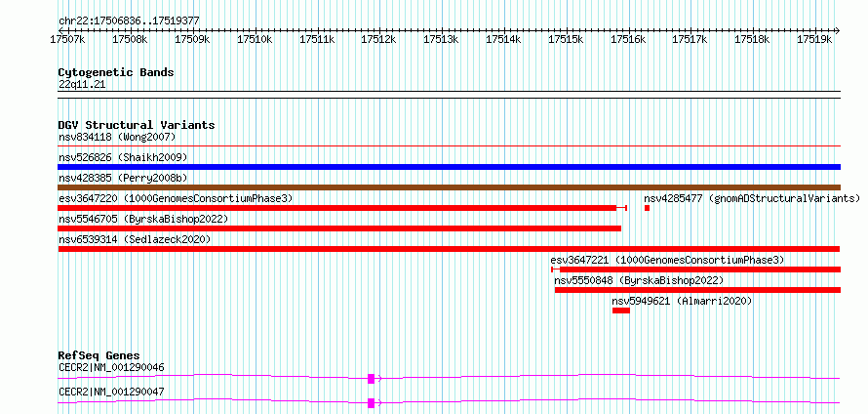
Task: Click the 17510k ruler tick label
Action: coord(255,39)
